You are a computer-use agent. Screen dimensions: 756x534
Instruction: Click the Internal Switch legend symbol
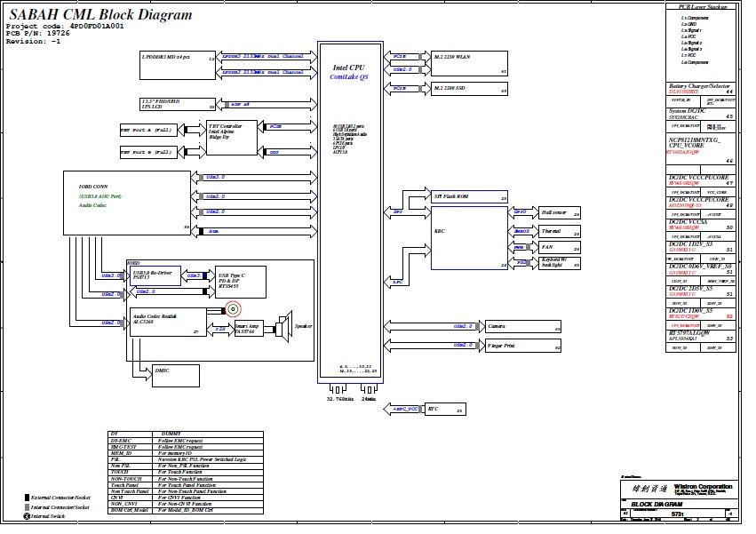pyautogui.click(x=27, y=516)
